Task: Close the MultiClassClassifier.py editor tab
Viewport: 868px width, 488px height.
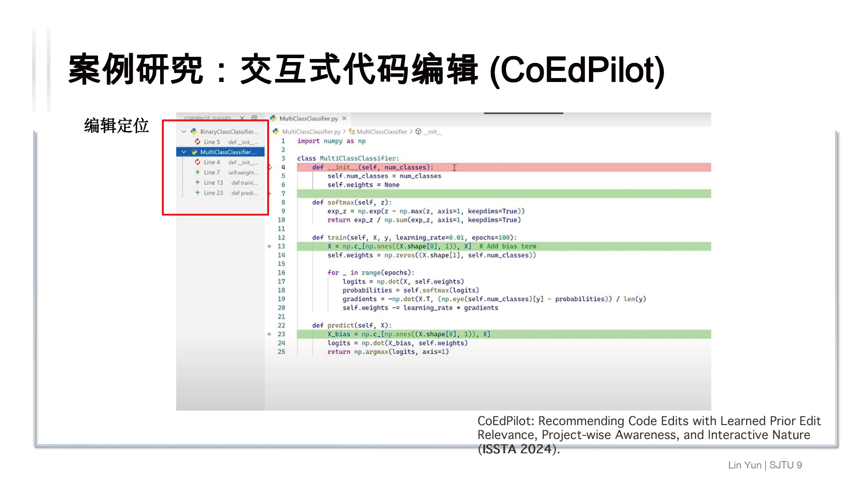Action: click(344, 118)
